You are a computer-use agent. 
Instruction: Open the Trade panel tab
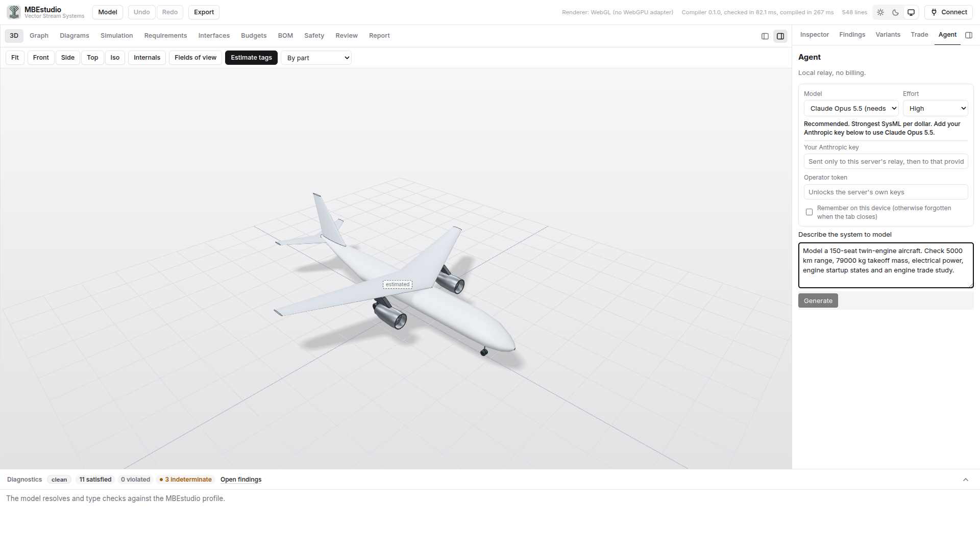pos(919,35)
